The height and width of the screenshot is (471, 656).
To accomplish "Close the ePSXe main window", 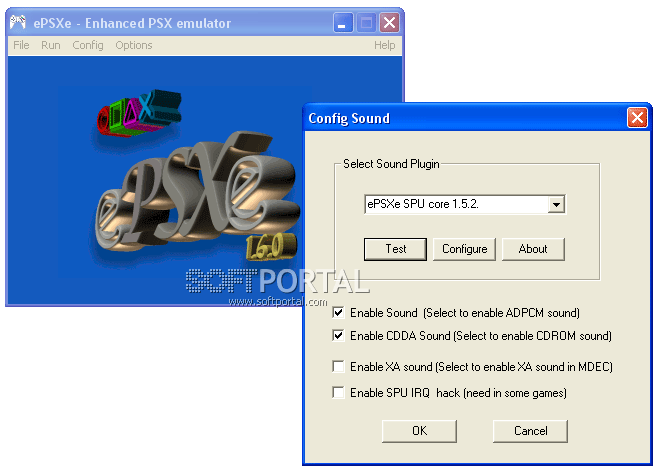I will point(389,23).
